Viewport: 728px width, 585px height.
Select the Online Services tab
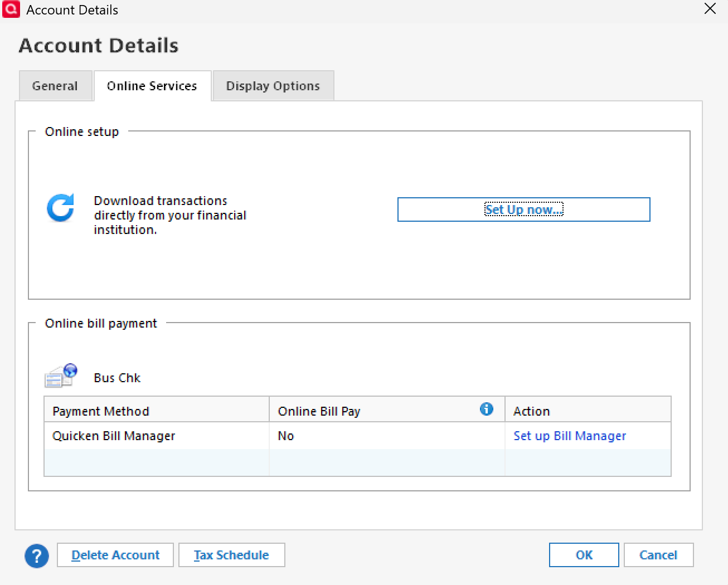pos(152,86)
